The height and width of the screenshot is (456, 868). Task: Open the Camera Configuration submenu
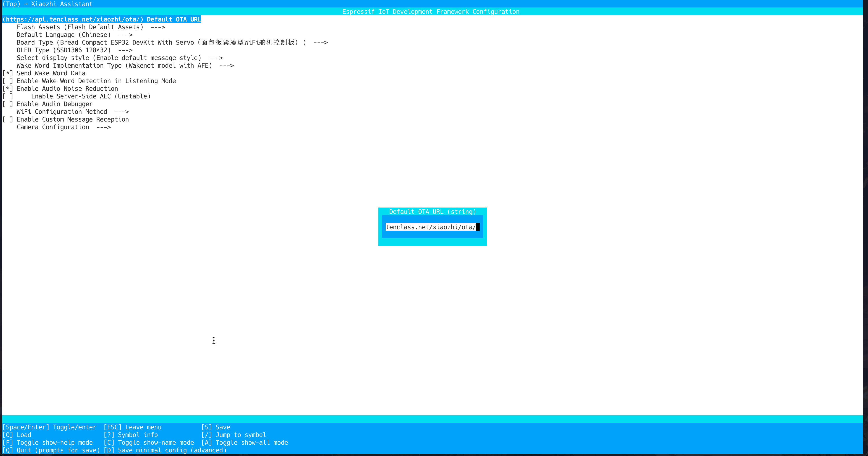pos(53,127)
